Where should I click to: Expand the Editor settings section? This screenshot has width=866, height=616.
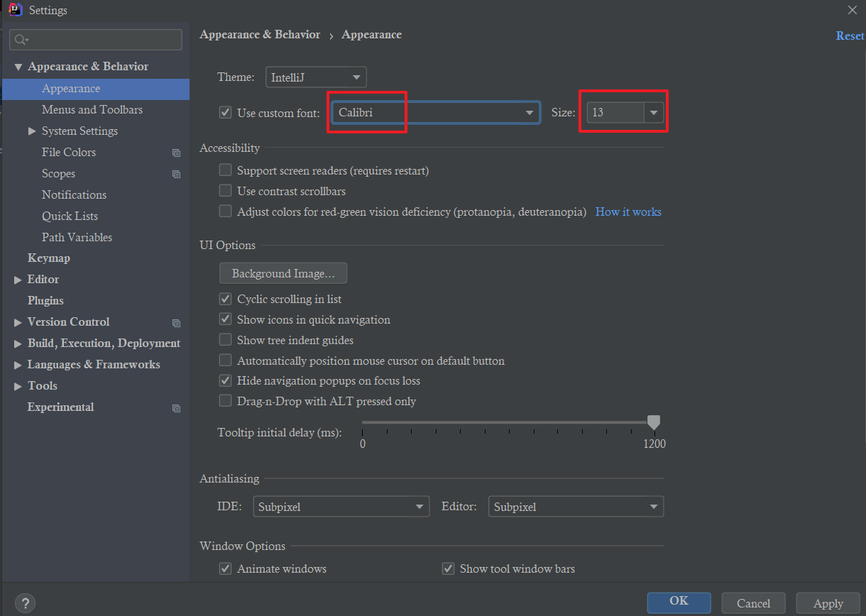pyautogui.click(x=18, y=280)
